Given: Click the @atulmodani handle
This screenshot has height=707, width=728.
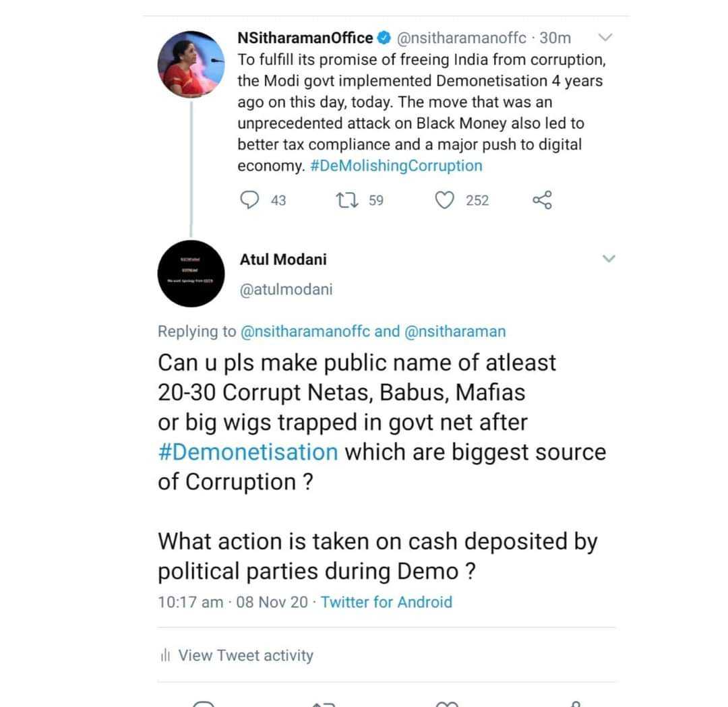Looking at the screenshot, I should coord(286,290).
